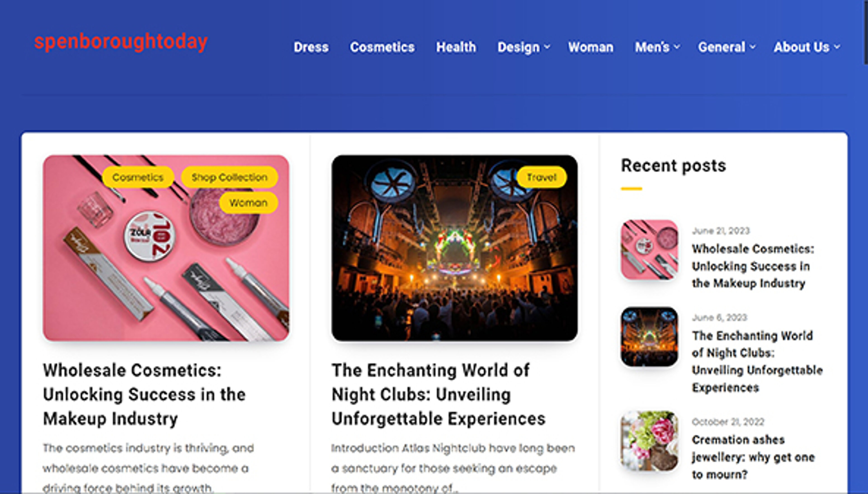The width and height of the screenshot is (868, 494).
Task: Expand the Design dropdown chevron
Action: point(547,47)
